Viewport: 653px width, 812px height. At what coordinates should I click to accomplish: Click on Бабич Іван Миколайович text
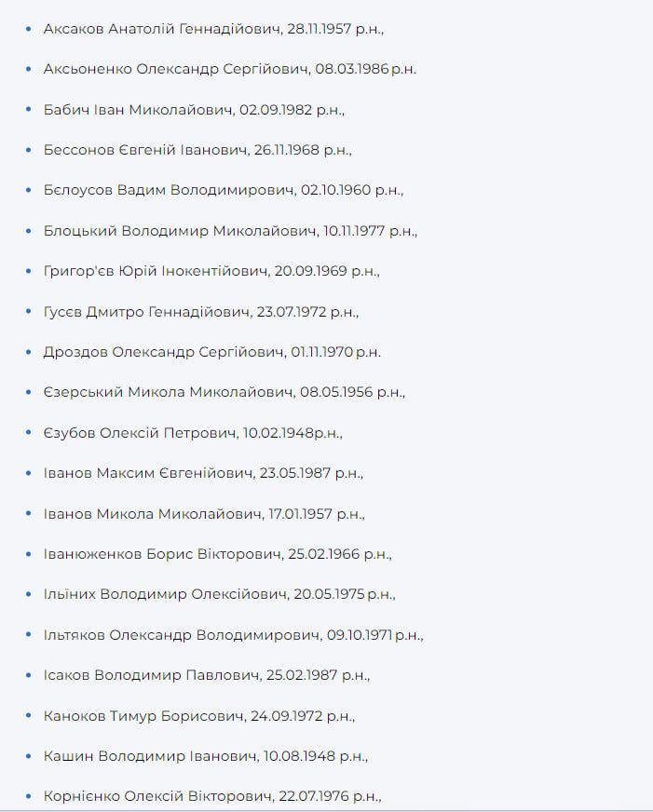click(194, 110)
